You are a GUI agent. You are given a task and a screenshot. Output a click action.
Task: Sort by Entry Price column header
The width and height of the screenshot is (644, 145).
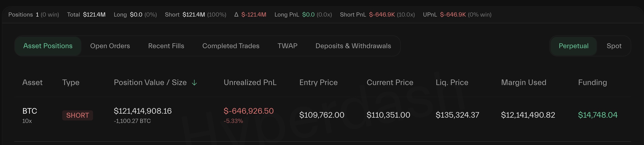[318, 83]
